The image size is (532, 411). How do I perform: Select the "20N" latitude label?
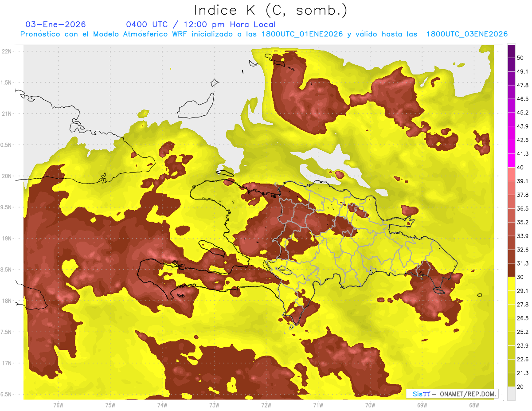(x=7, y=176)
